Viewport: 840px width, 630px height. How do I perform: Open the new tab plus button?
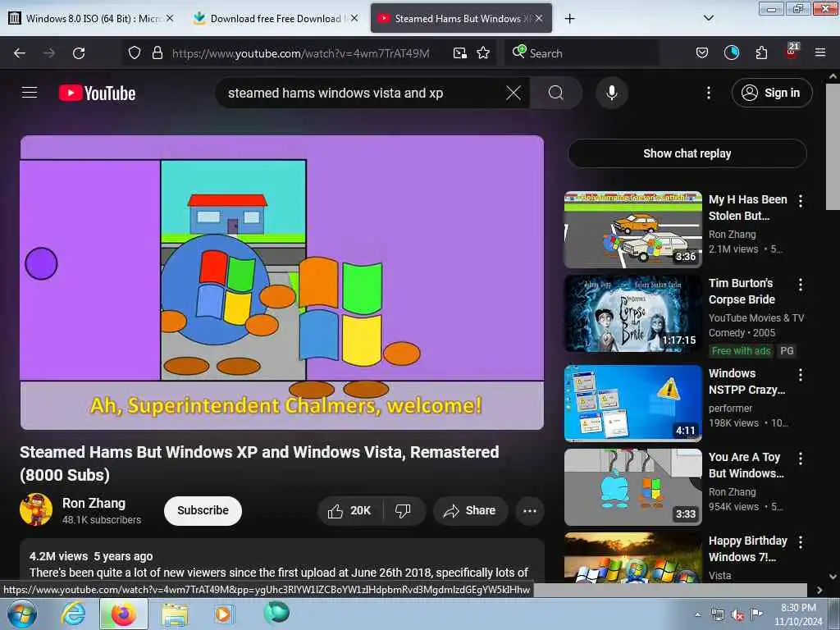pos(569,19)
